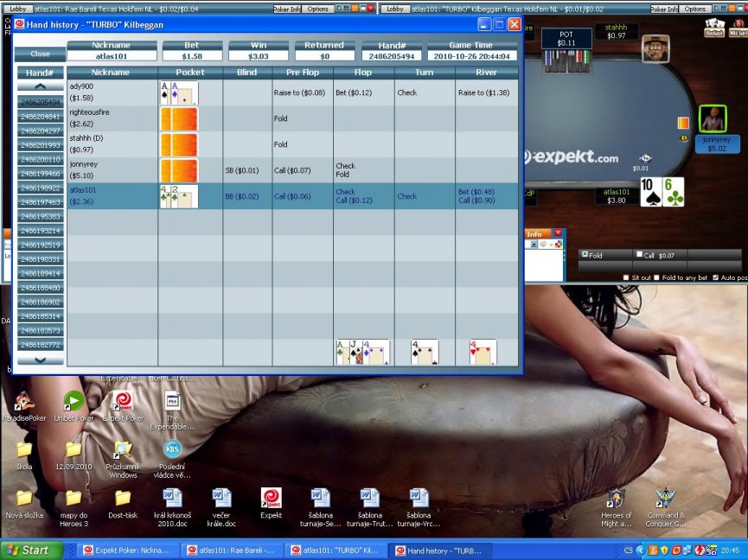Viewport: 748px width, 560px height.
Task: Go to Lobby from TURBO Kilbeggan table
Action: pyautogui.click(x=395, y=9)
